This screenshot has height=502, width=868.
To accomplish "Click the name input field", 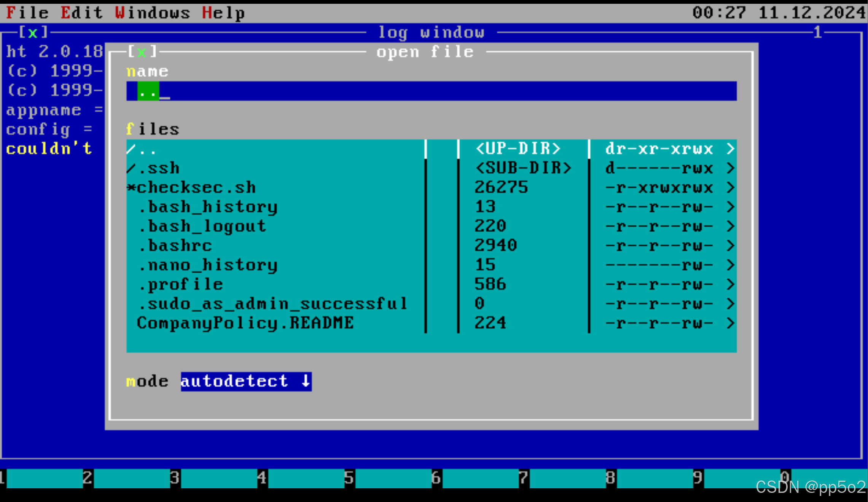I will pyautogui.click(x=431, y=91).
